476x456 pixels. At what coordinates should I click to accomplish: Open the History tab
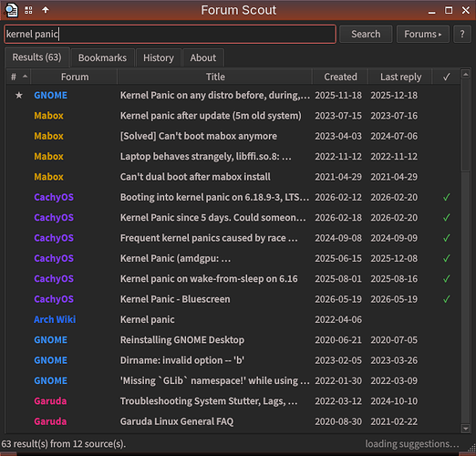click(159, 57)
